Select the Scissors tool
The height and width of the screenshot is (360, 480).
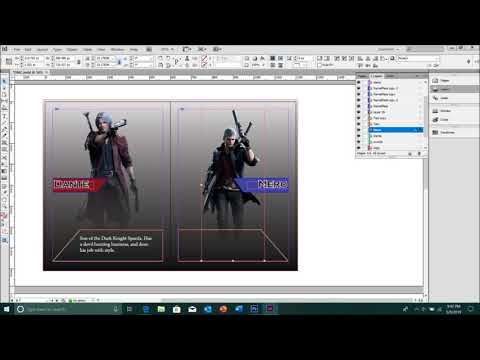[5, 157]
